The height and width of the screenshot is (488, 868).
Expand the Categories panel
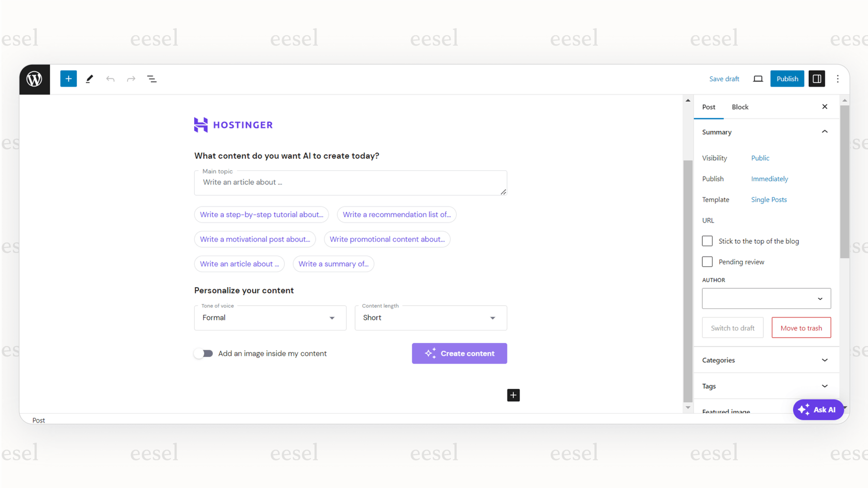point(766,360)
